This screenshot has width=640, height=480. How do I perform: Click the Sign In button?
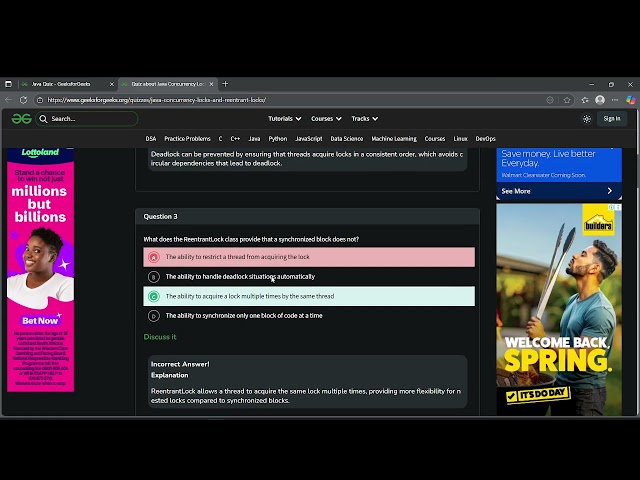(x=611, y=119)
